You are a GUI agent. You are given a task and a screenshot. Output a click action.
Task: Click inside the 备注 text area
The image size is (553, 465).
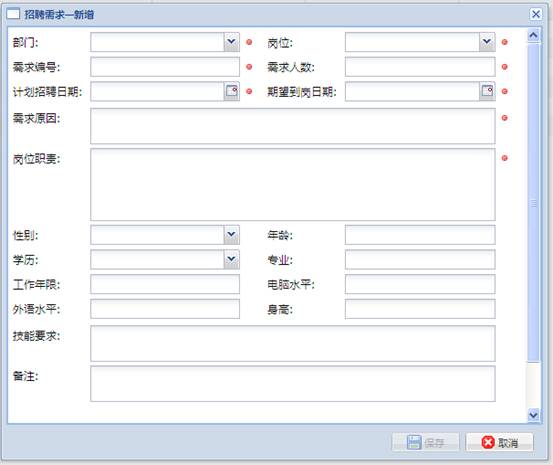(293, 384)
